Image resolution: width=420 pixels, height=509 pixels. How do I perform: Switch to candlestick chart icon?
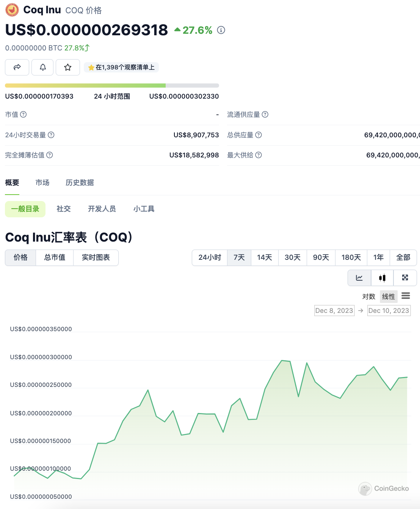(382, 278)
